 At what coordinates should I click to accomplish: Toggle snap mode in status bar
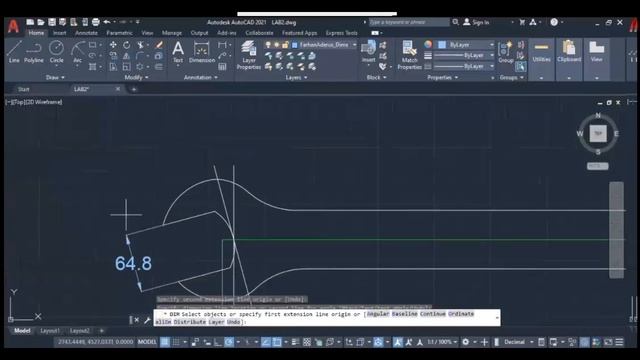(176, 342)
